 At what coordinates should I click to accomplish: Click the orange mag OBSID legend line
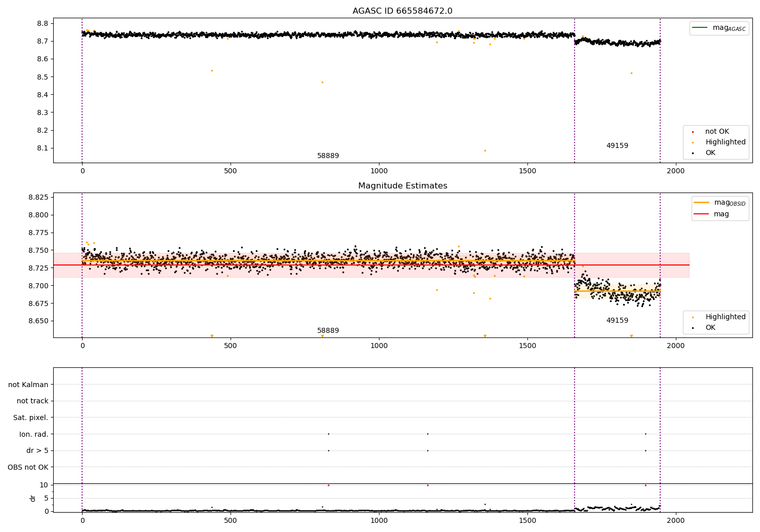(x=702, y=203)
